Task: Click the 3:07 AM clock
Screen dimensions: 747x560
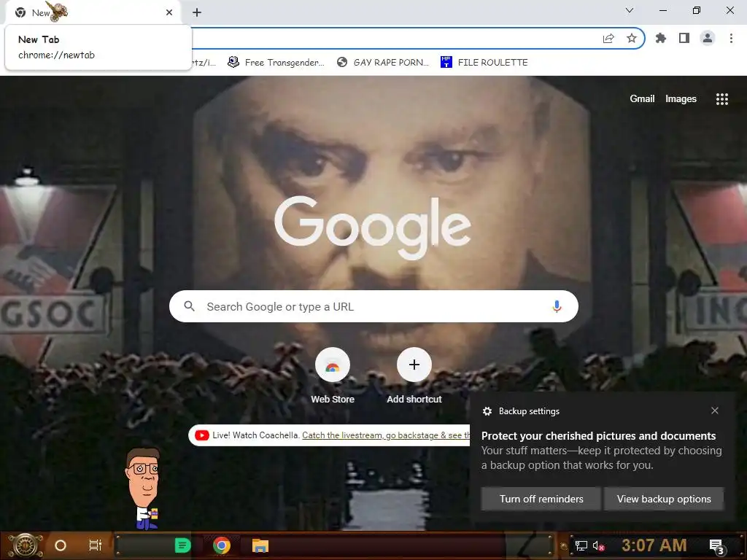Action: tap(654, 545)
